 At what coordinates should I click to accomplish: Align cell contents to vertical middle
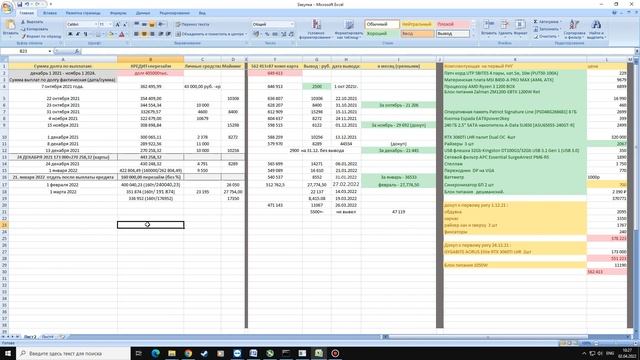(x=144, y=24)
